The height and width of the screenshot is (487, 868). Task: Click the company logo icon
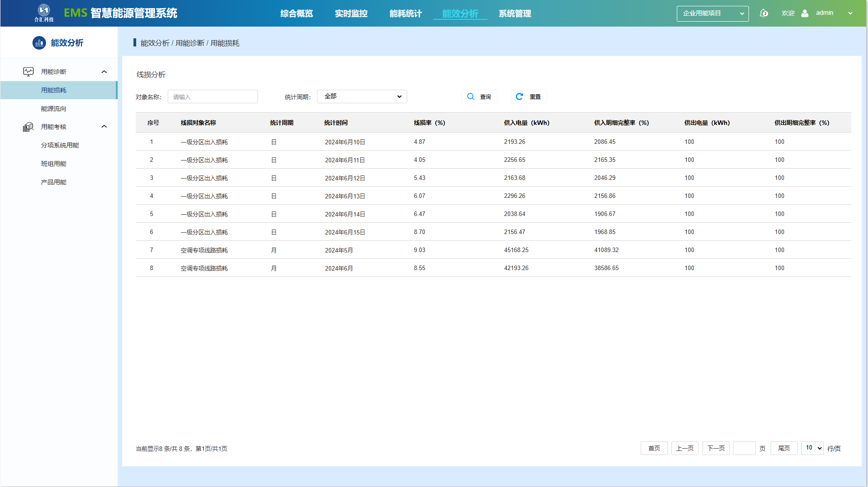[44, 11]
